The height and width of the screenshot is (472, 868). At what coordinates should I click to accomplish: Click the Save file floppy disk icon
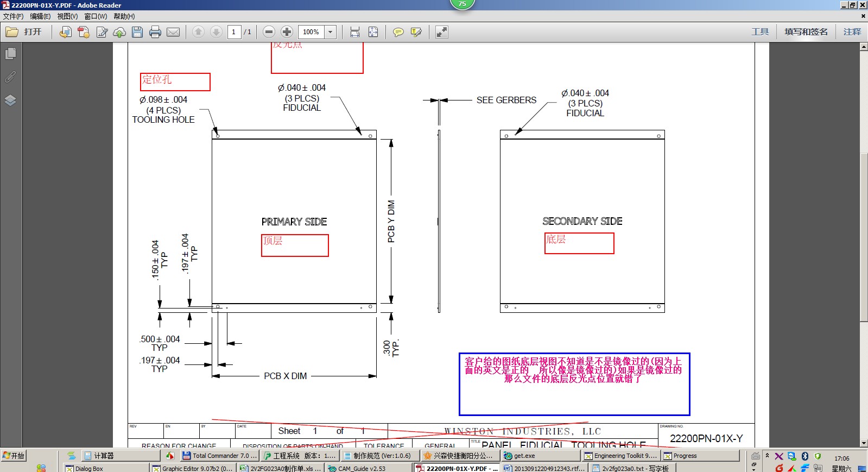point(137,32)
